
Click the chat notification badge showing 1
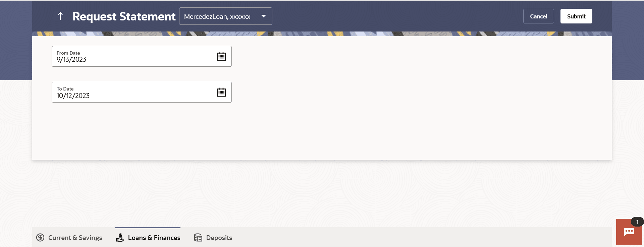coord(637,222)
